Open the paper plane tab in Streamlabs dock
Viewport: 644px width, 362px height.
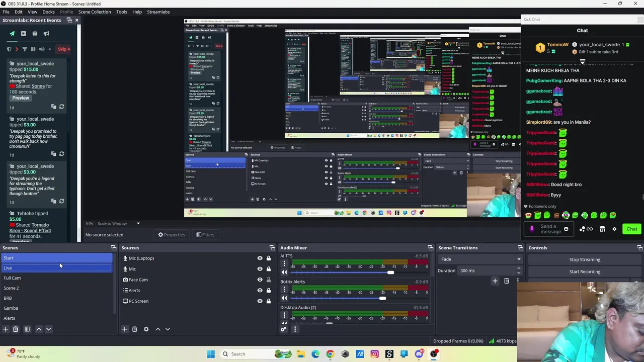click(12, 34)
